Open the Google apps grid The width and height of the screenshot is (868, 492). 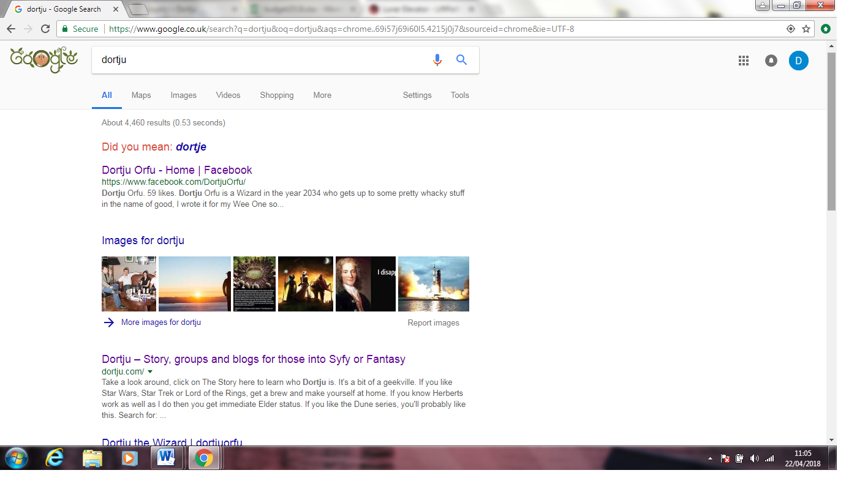[744, 61]
